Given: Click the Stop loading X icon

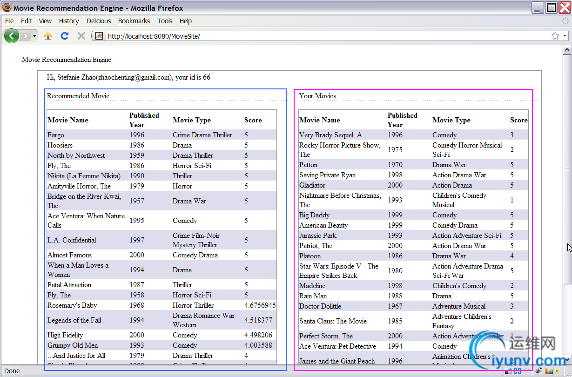Looking at the screenshot, I should pos(81,36).
